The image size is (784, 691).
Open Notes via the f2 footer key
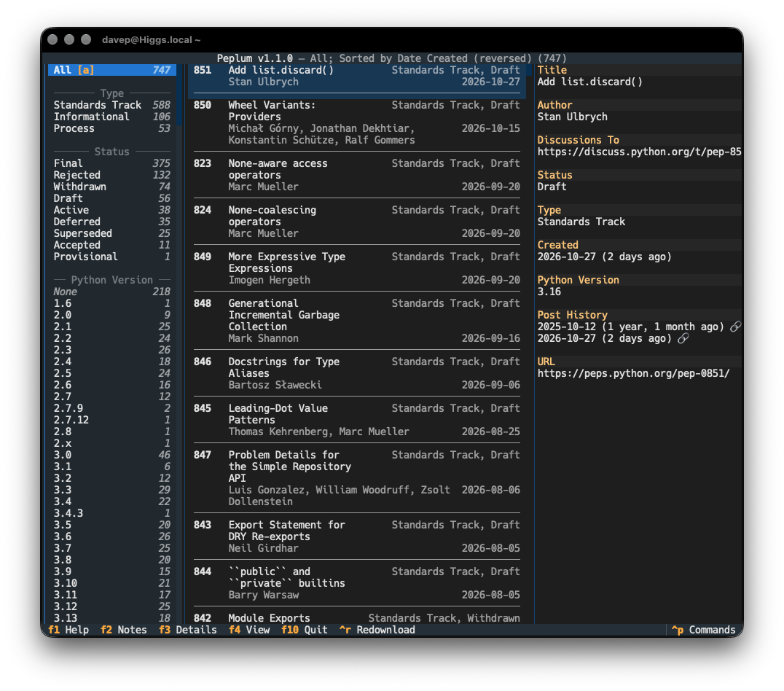(x=123, y=630)
